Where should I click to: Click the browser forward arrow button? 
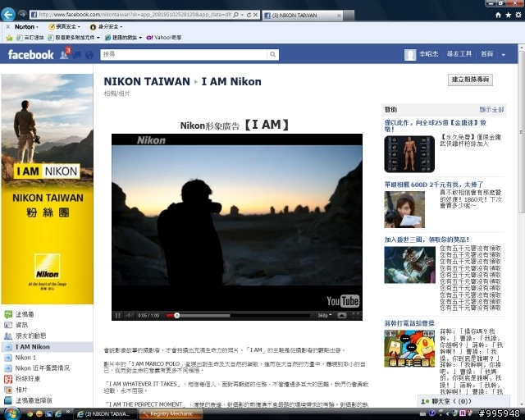point(22,15)
